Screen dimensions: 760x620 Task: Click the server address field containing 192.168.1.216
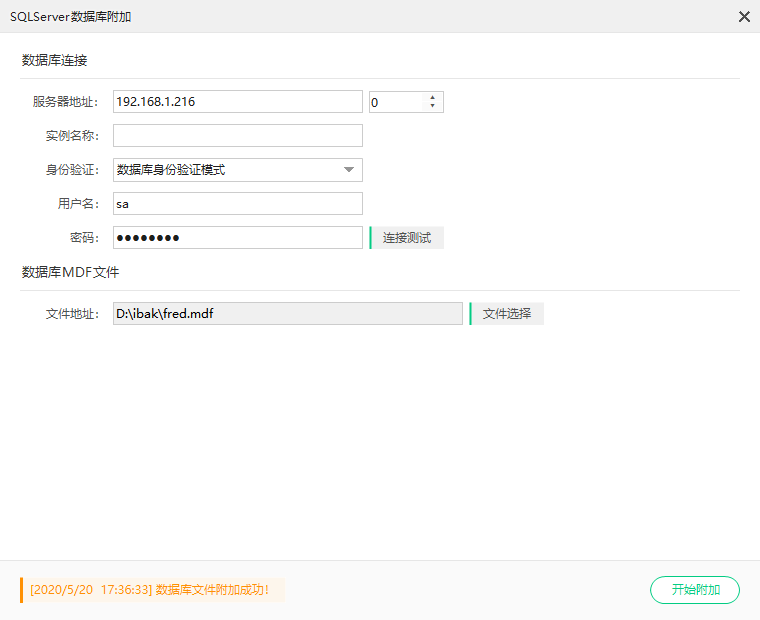pyautogui.click(x=238, y=101)
